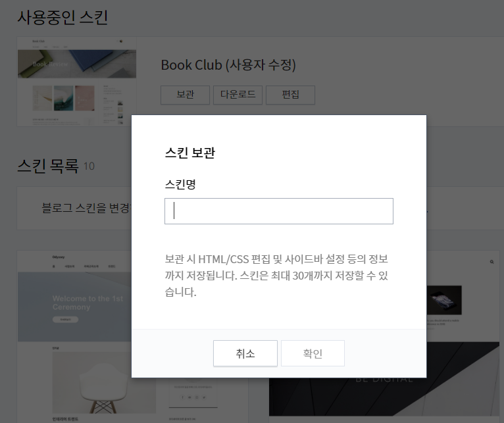The height and width of the screenshot is (423, 504).
Task: Click the 스킨 보관 dialog title
Action: coord(190,153)
